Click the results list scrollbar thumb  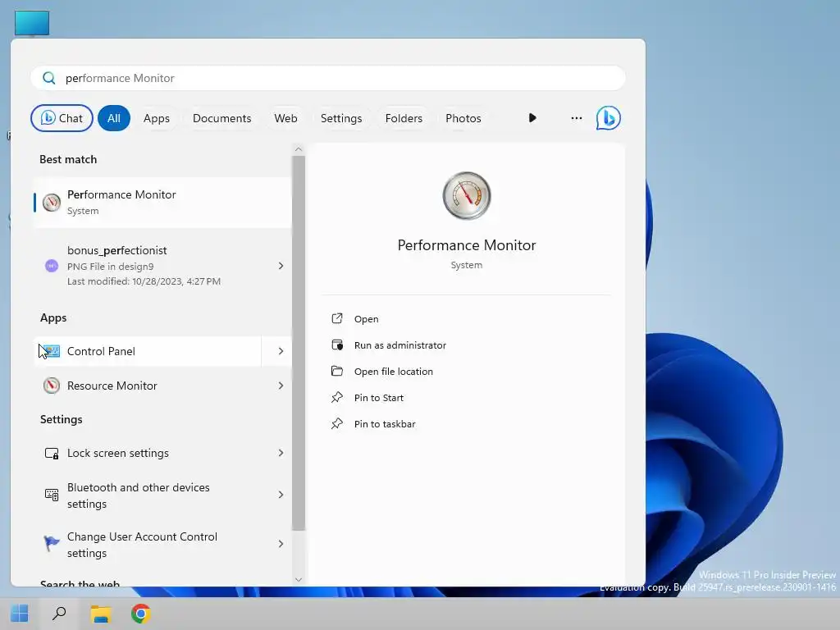(x=299, y=343)
